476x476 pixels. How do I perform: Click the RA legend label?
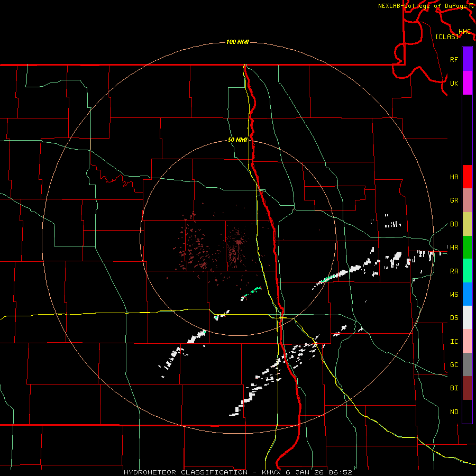tap(454, 271)
